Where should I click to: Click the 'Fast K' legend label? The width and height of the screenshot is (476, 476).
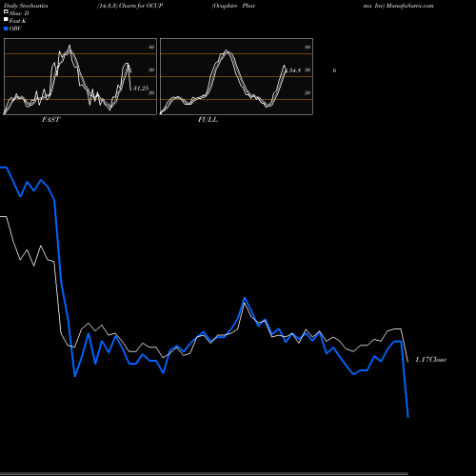coord(18,21)
